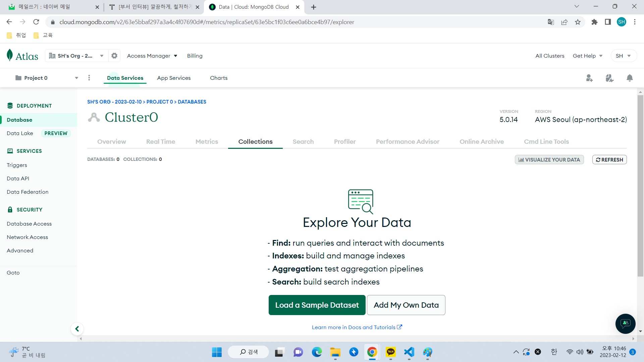Click the browser address bar URL
644x362 pixels.
[x=207, y=22]
